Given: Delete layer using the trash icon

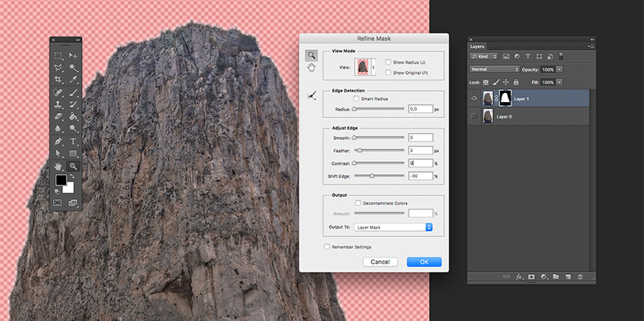Looking at the screenshot, I should (580, 277).
